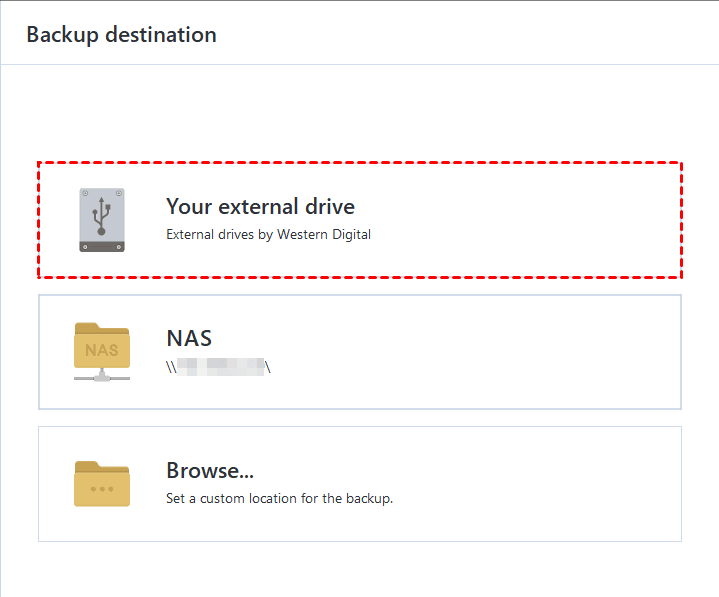Click the USB symbol on the drive icon
This screenshot has width=719, height=597.
pyautogui.click(x=102, y=212)
